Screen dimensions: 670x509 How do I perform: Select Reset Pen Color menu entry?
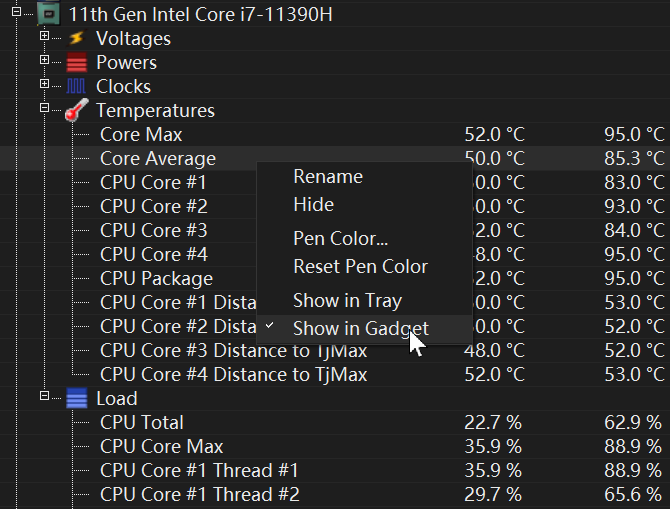click(364, 266)
